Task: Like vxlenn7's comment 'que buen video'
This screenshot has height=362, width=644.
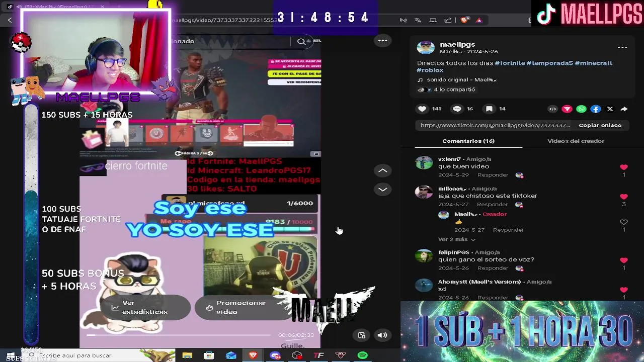Action: pyautogui.click(x=624, y=167)
